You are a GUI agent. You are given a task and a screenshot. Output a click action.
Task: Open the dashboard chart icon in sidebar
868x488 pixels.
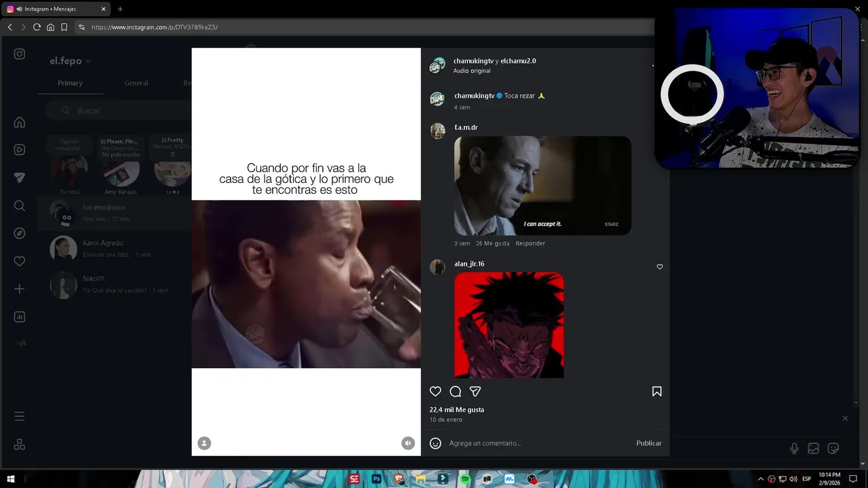point(20,317)
